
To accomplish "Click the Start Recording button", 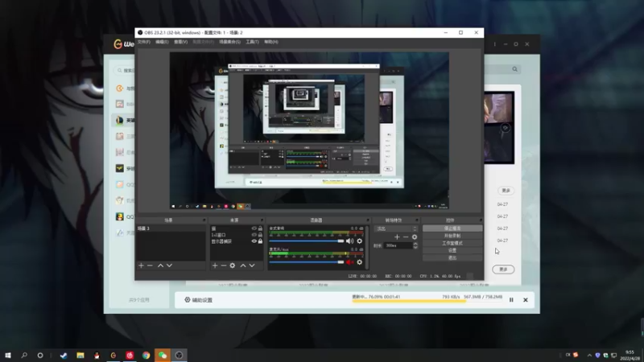I will (x=452, y=236).
